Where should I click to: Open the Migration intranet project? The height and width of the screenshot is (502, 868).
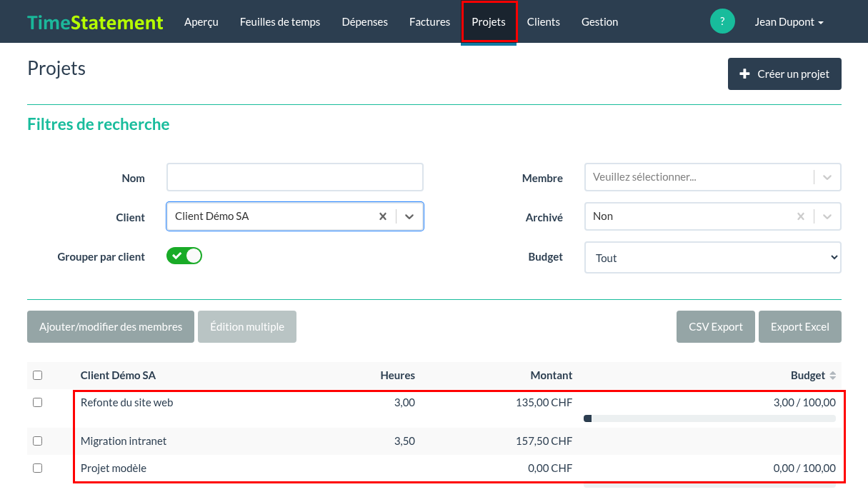[124, 441]
